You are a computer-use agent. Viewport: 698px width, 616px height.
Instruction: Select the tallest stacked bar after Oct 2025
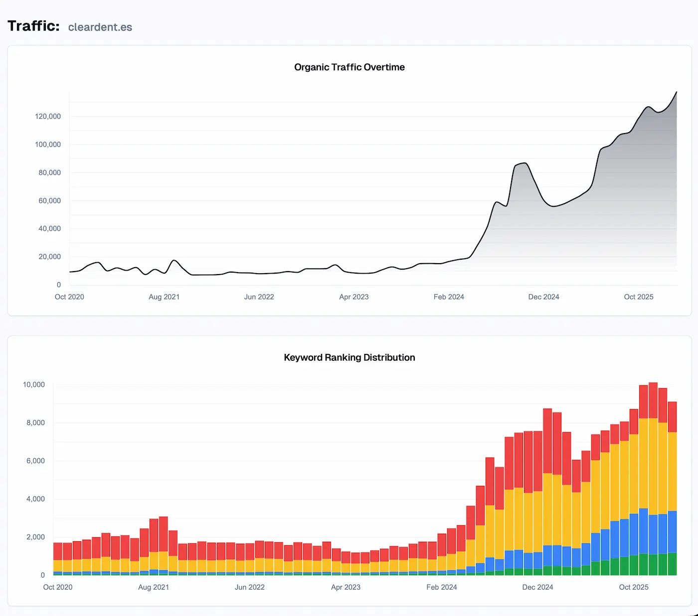coord(651,449)
